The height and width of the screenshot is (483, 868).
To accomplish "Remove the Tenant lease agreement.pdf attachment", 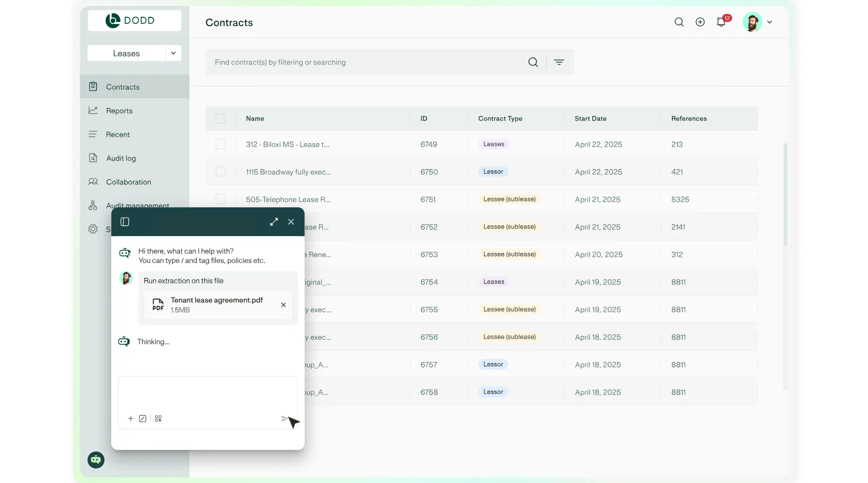I will pos(283,305).
